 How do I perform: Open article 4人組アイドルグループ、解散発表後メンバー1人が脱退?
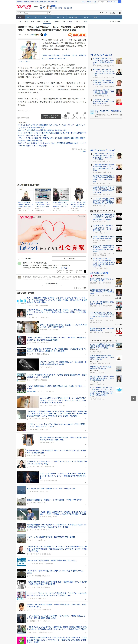pos(63,363)
